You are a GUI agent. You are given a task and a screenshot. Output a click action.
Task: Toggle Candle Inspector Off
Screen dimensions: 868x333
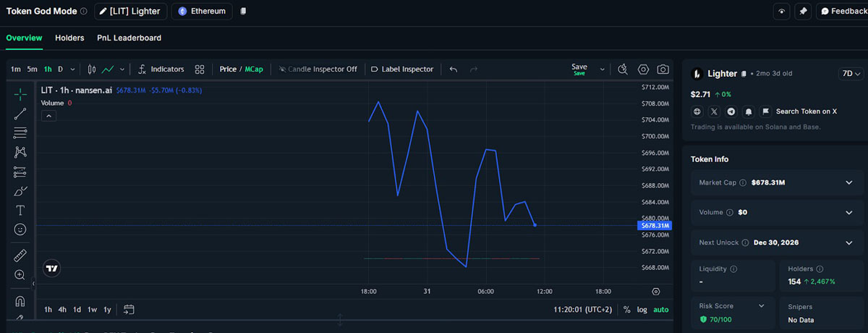click(x=318, y=69)
